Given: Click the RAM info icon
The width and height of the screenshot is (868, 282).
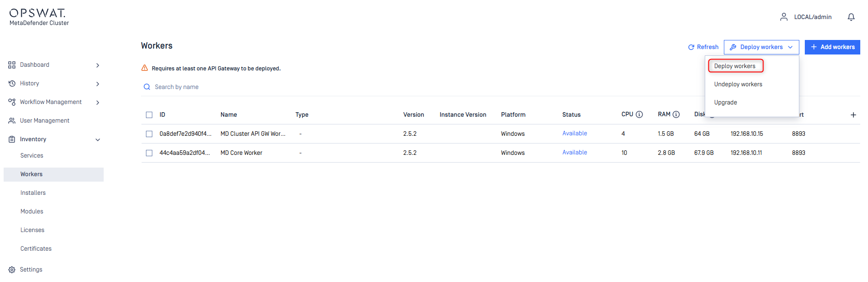Looking at the screenshot, I should click(676, 114).
